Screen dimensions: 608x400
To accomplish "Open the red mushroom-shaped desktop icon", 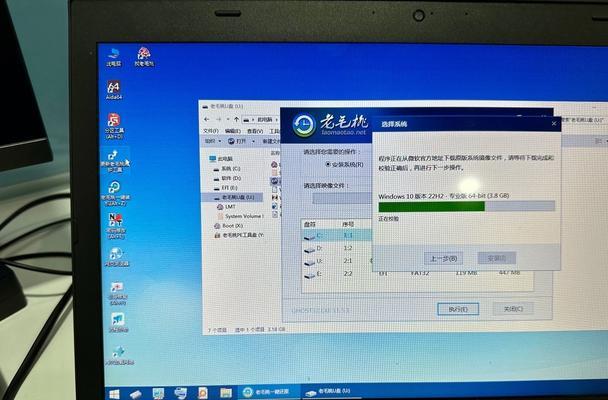I will point(144,57).
